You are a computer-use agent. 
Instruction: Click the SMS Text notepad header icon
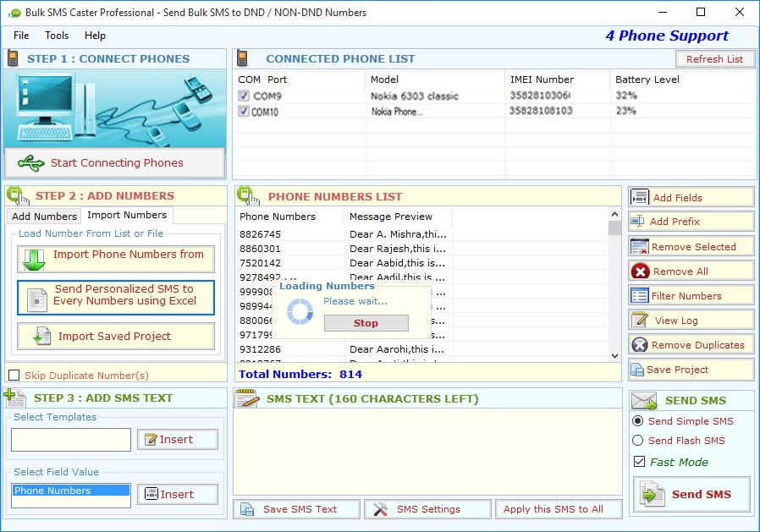click(x=247, y=398)
